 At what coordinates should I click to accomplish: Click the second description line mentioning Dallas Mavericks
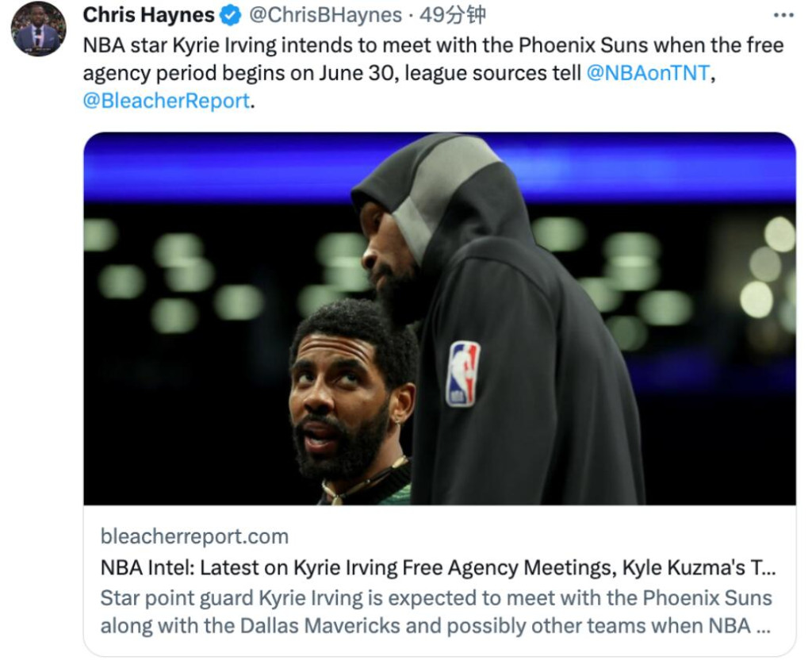coord(435,626)
